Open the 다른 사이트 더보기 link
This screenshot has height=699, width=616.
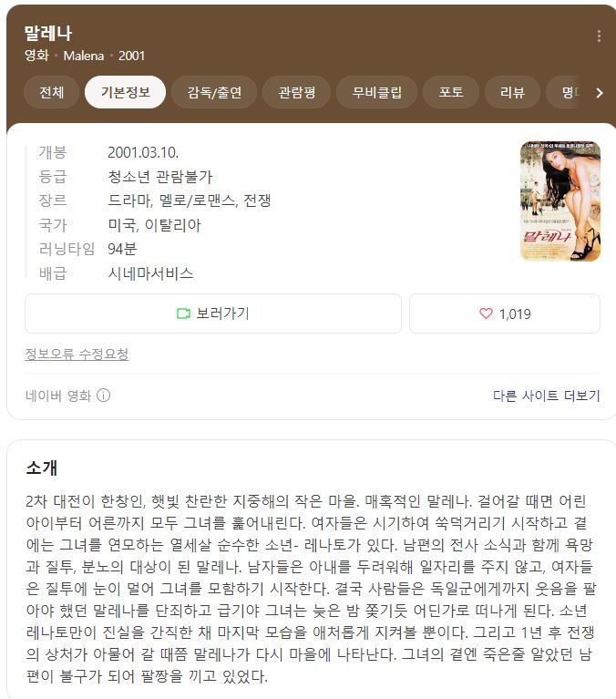(547, 396)
